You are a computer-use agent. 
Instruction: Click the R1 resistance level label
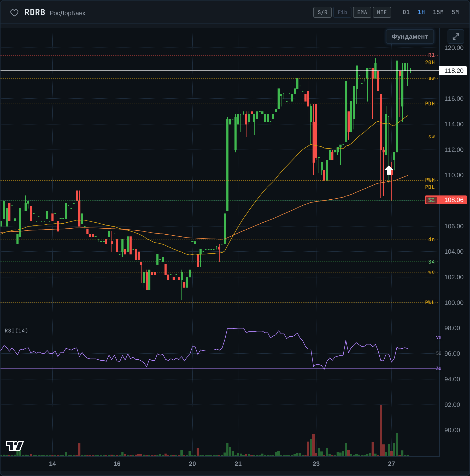coord(431,55)
